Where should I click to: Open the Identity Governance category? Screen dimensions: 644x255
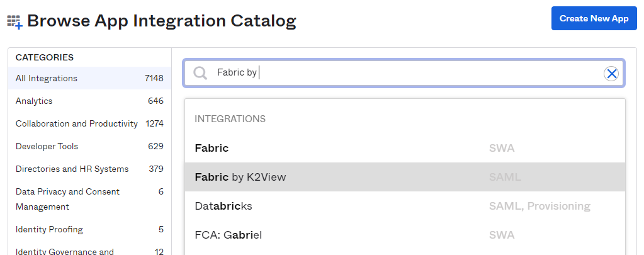click(64, 252)
